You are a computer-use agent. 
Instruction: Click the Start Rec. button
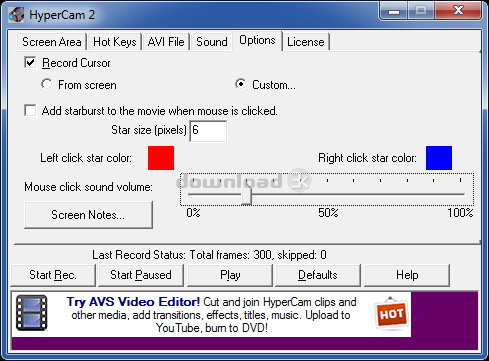53,275
